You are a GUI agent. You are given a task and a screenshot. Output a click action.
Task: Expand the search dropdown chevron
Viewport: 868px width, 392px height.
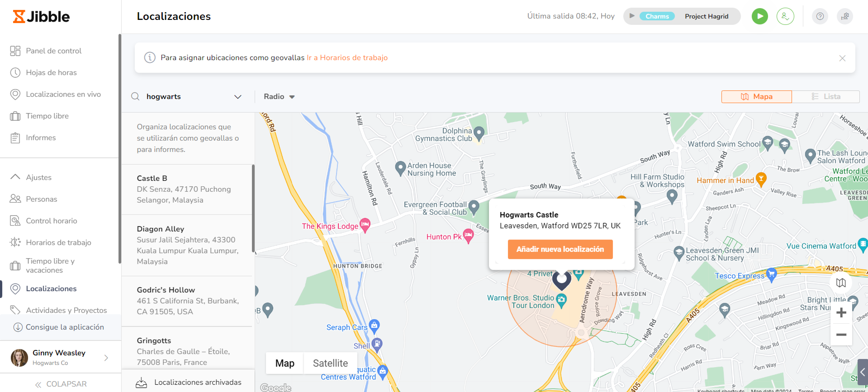237,97
